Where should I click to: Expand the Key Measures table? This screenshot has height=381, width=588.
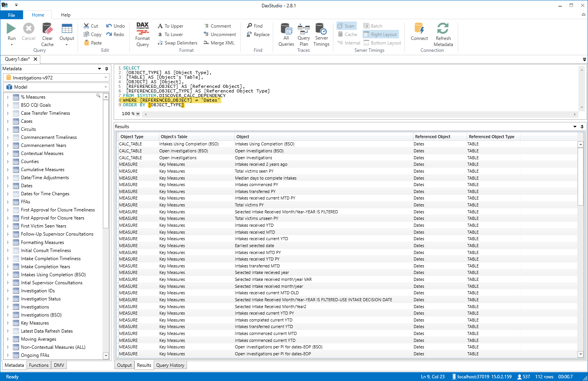tap(8, 323)
